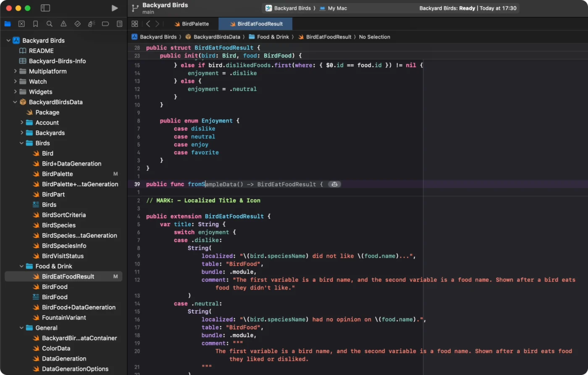Expand the Account folder

tap(22, 122)
